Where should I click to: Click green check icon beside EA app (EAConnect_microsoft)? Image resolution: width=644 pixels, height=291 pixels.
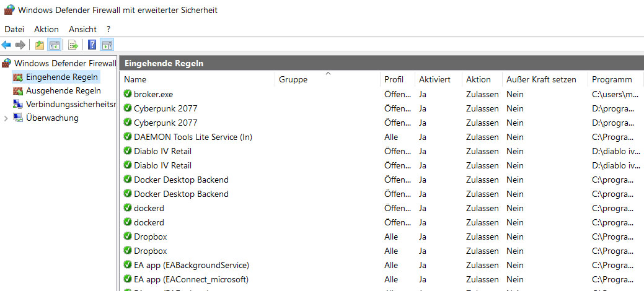click(128, 279)
